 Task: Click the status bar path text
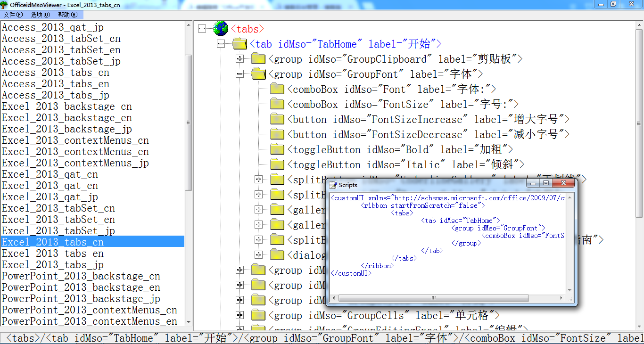pos(325,338)
